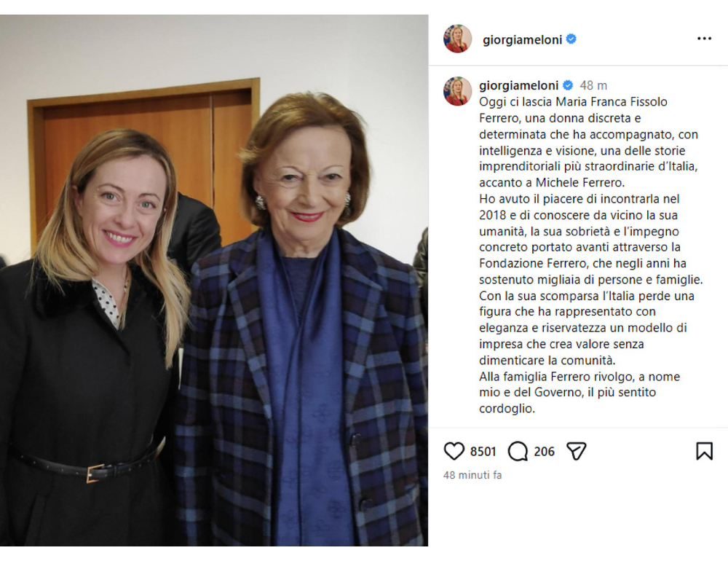
Task: Share the post using the paper plane icon
Action: tap(576, 451)
